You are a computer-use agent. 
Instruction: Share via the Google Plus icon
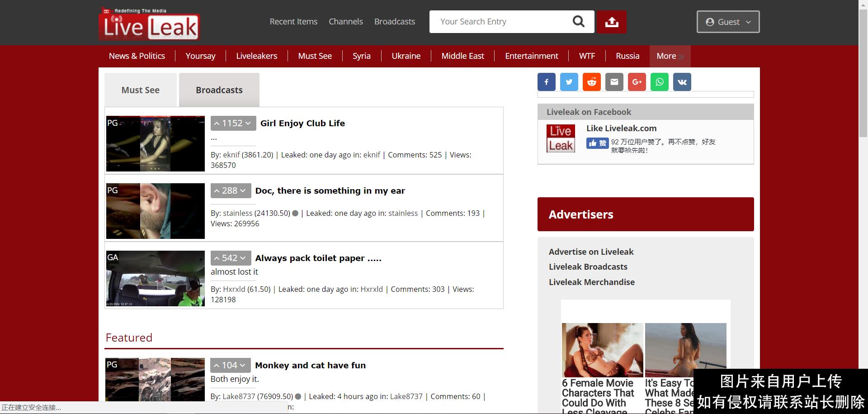coord(637,82)
